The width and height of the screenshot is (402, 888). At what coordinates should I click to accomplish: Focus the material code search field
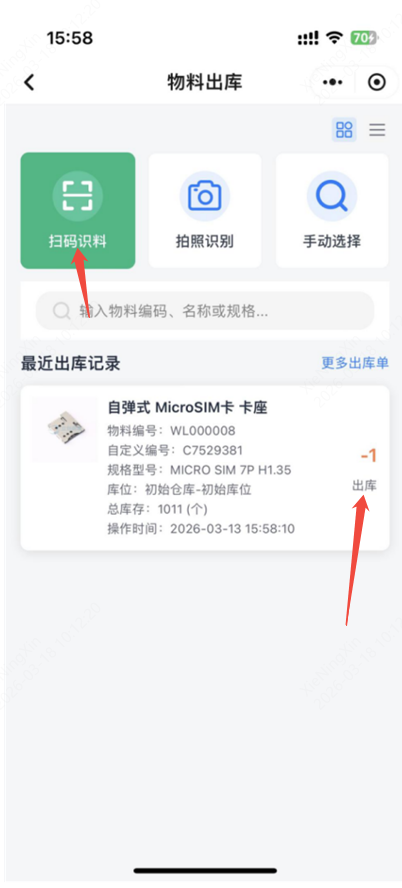coord(205,310)
